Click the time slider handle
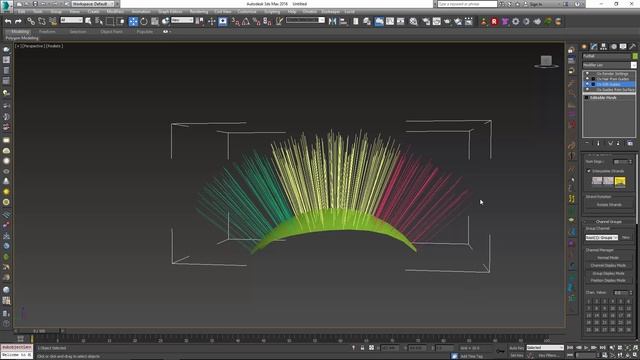This screenshot has height=360, width=640. [x=39, y=331]
